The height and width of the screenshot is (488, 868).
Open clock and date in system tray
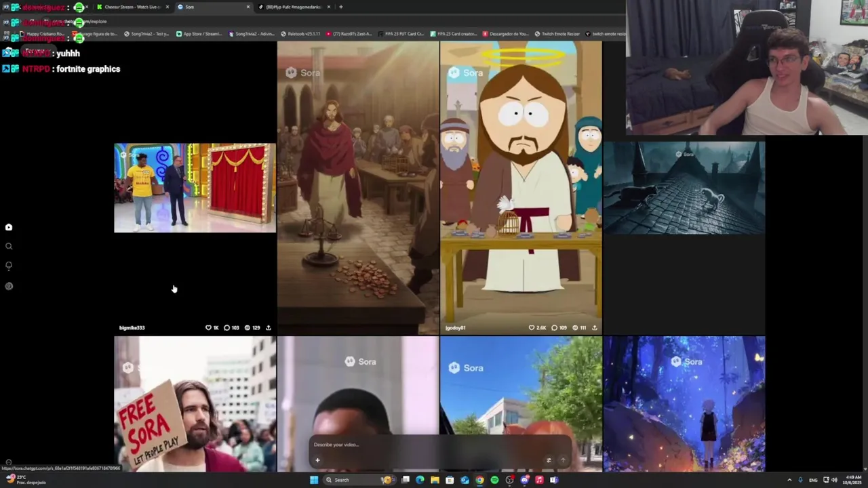pyautogui.click(x=852, y=480)
